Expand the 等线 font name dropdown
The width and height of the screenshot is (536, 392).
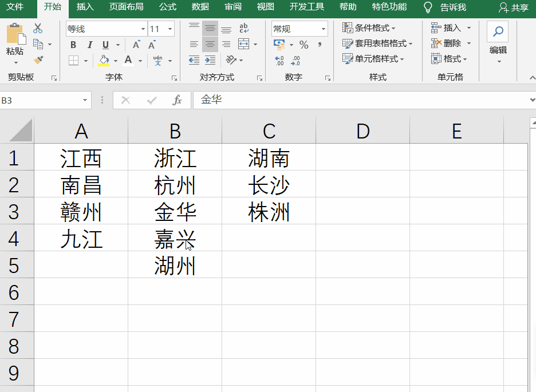tap(143, 29)
